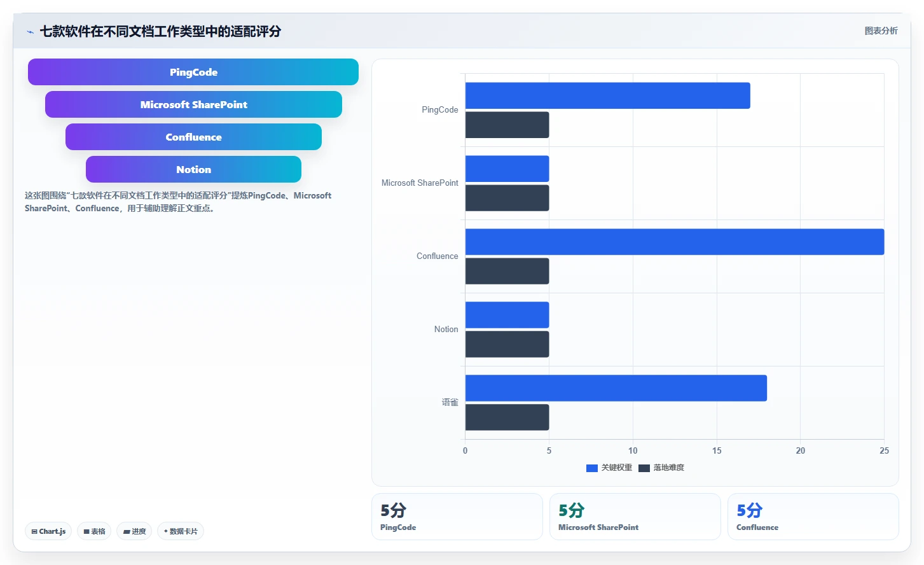Select the PingCode funnel bar
Image resolution: width=924 pixels, height=565 pixels.
click(193, 72)
